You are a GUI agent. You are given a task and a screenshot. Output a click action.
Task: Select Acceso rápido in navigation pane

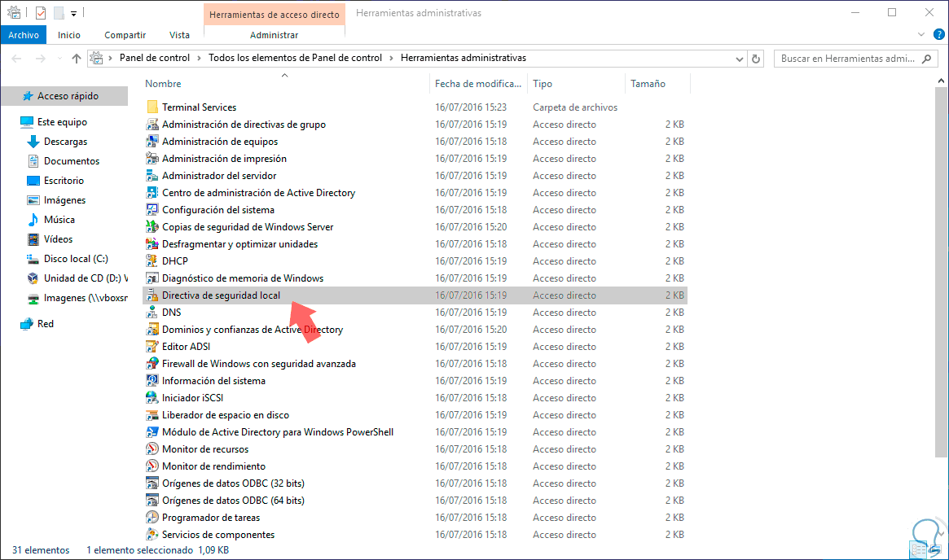pyautogui.click(x=64, y=95)
